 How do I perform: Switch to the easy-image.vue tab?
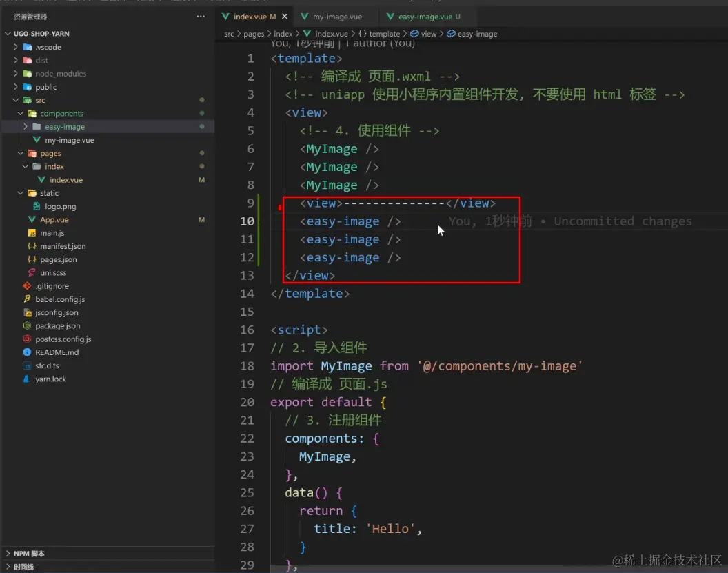click(425, 17)
